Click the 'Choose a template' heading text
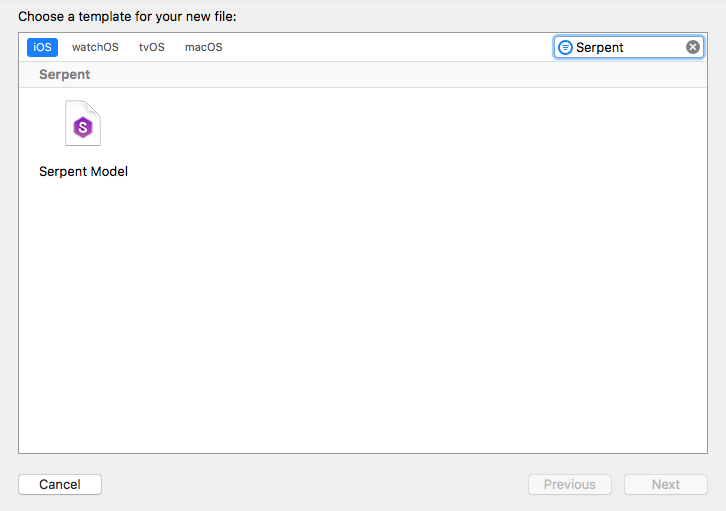Image resolution: width=726 pixels, height=511 pixels. [x=126, y=17]
